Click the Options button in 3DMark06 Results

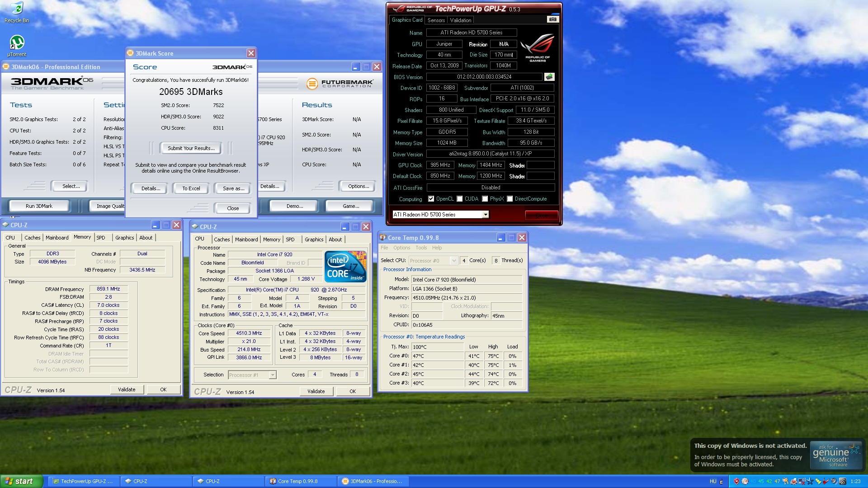358,186
